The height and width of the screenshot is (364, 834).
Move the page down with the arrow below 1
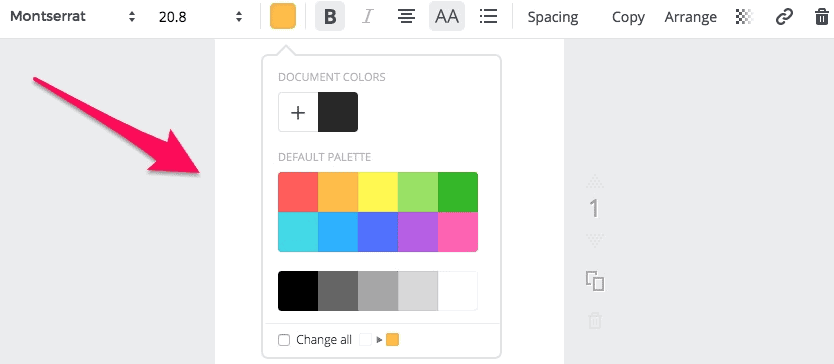[x=595, y=241]
